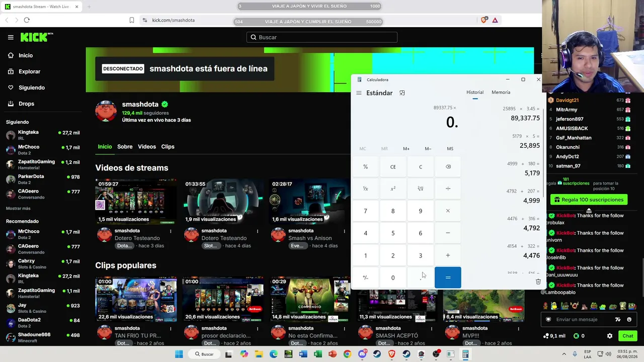This screenshot has width=644, height=362.
Task: Bookmark this page in browser address bar
Action: (x=132, y=20)
